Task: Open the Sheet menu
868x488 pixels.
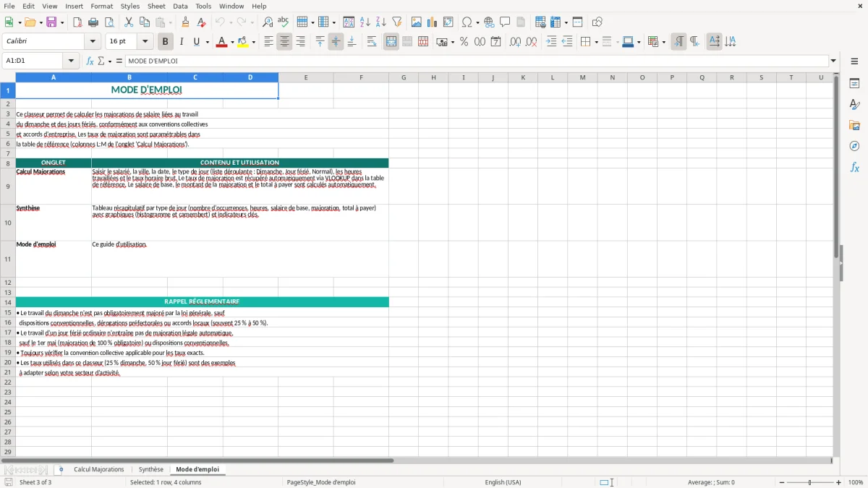Action: pyautogui.click(x=157, y=6)
